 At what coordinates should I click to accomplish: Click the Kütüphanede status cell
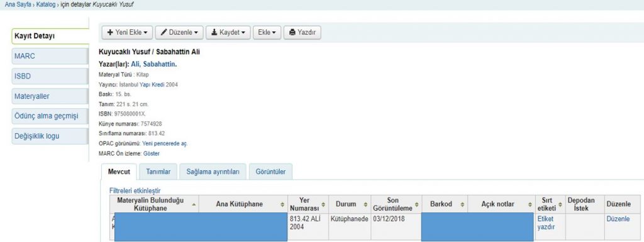pos(350,226)
